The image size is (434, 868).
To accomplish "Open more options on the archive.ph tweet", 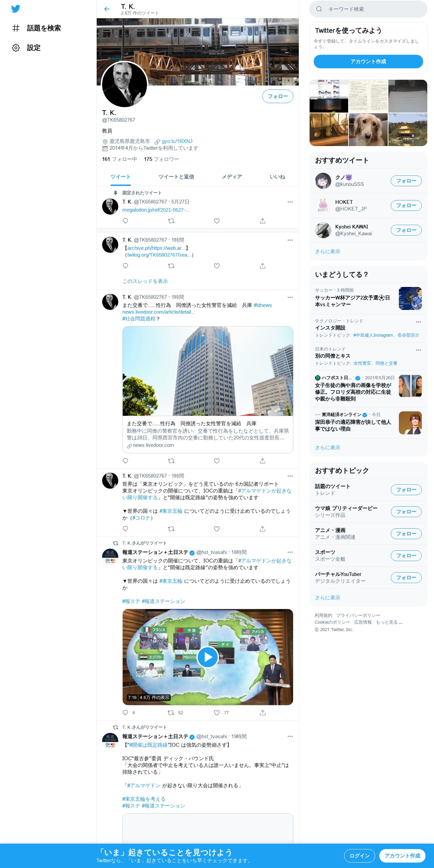I will click(x=290, y=240).
